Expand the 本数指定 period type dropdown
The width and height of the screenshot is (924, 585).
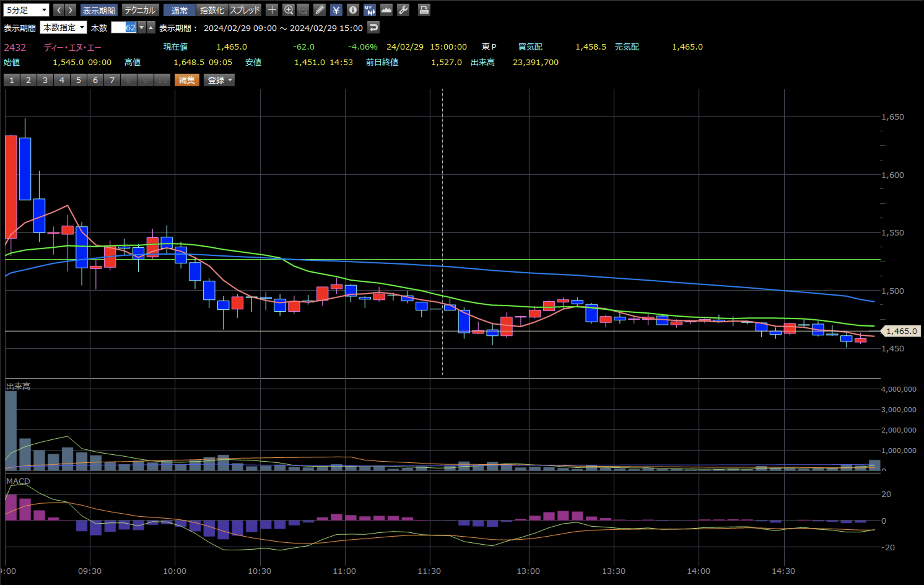(63, 28)
